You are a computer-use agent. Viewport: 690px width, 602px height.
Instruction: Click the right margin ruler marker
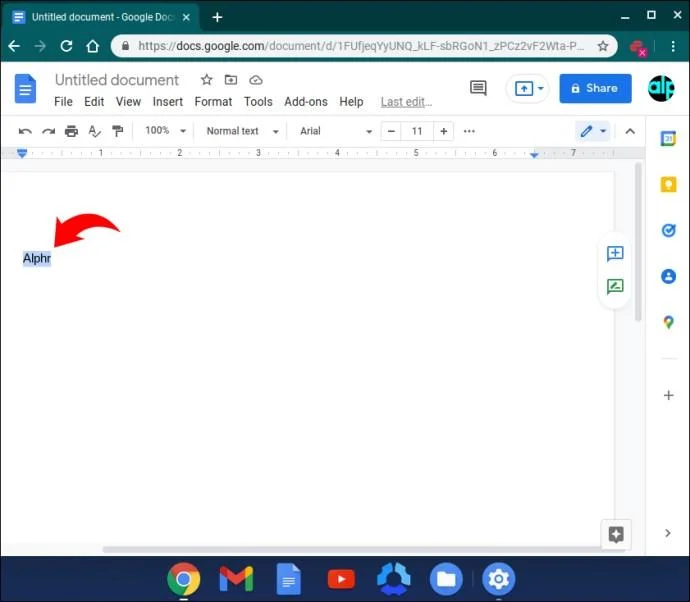click(x=534, y=154)
